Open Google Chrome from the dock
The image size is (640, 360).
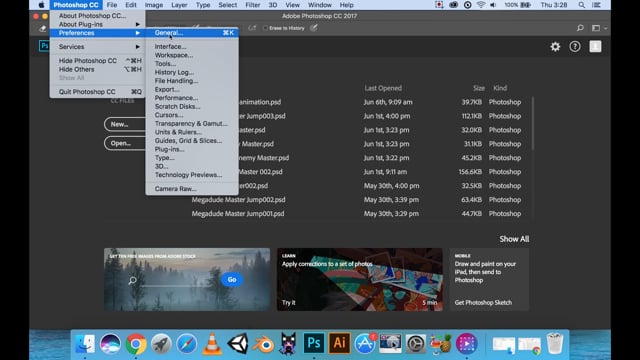(136, 344)
